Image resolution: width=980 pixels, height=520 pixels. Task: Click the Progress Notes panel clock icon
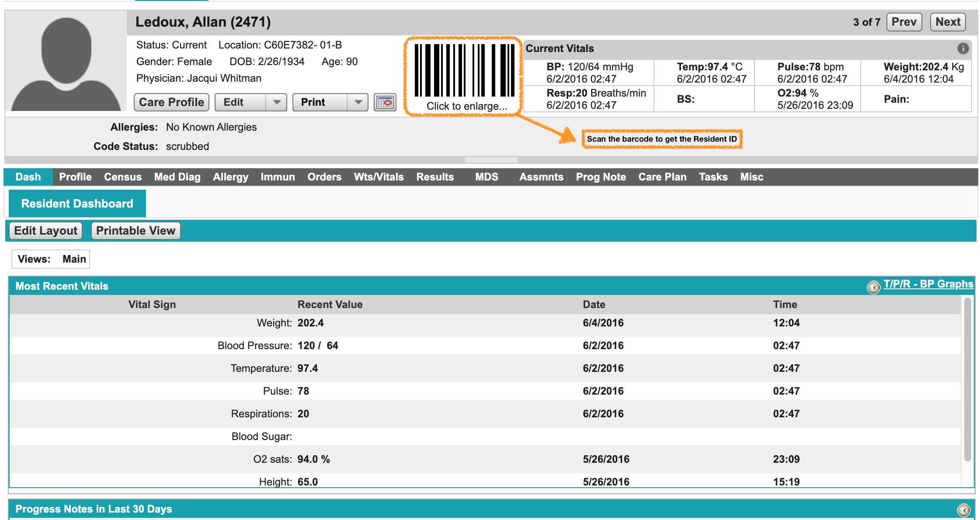point(963,510)
